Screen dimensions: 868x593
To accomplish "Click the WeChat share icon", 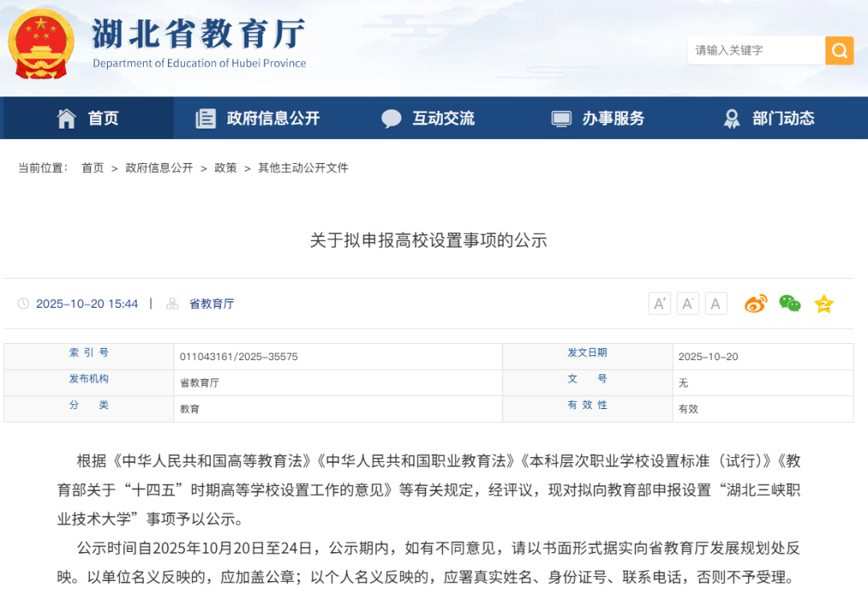I will pos(789,304).
